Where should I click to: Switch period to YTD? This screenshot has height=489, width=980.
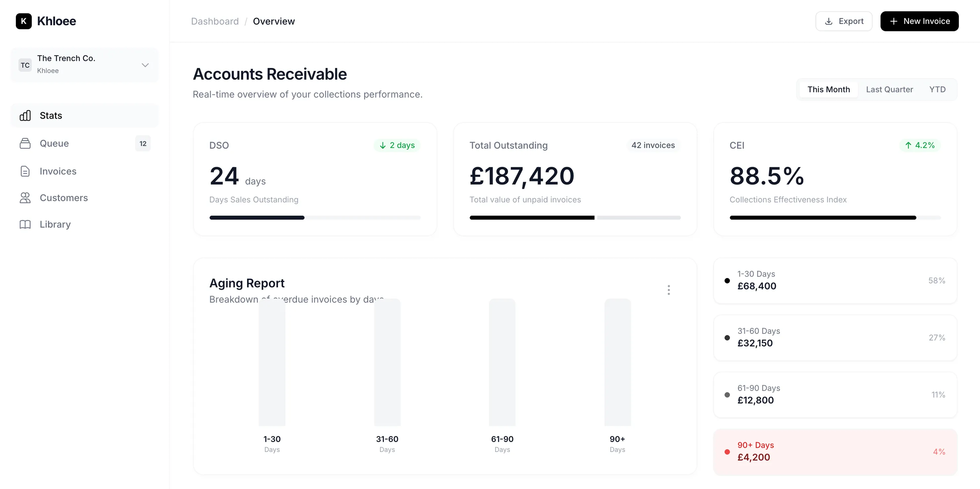pyautogui.click(x=937, y=89)
